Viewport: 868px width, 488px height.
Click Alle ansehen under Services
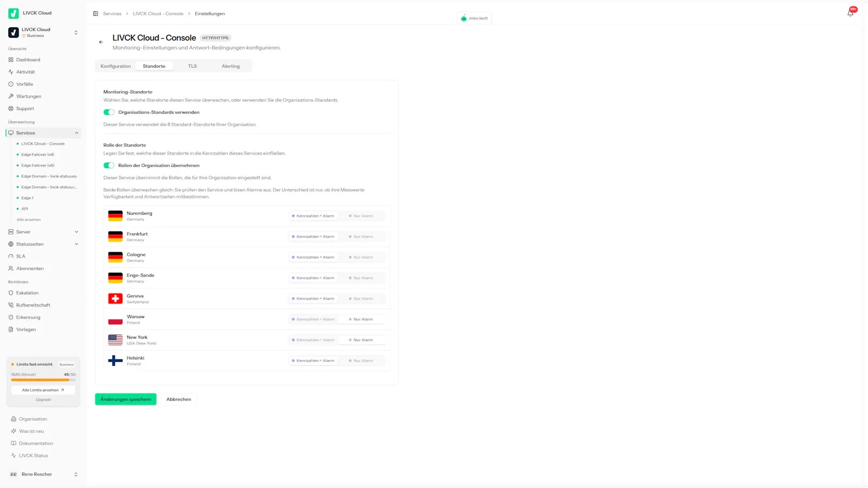(29, 220)
